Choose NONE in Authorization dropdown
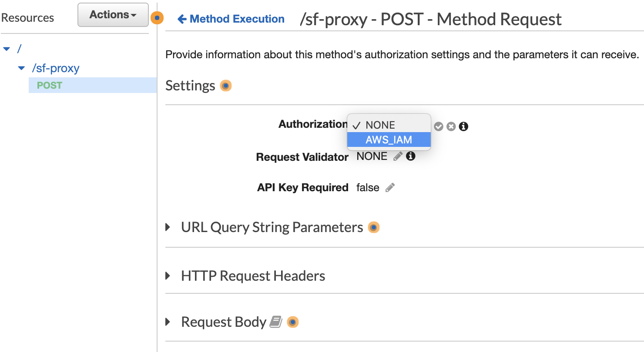 380,125
